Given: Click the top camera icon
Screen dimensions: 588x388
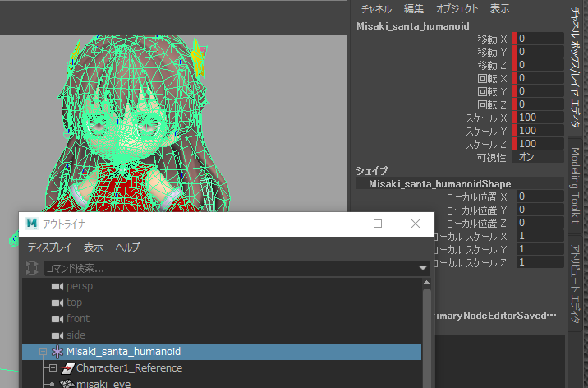Looking at the screenshot, I should [x=57, y=303].
